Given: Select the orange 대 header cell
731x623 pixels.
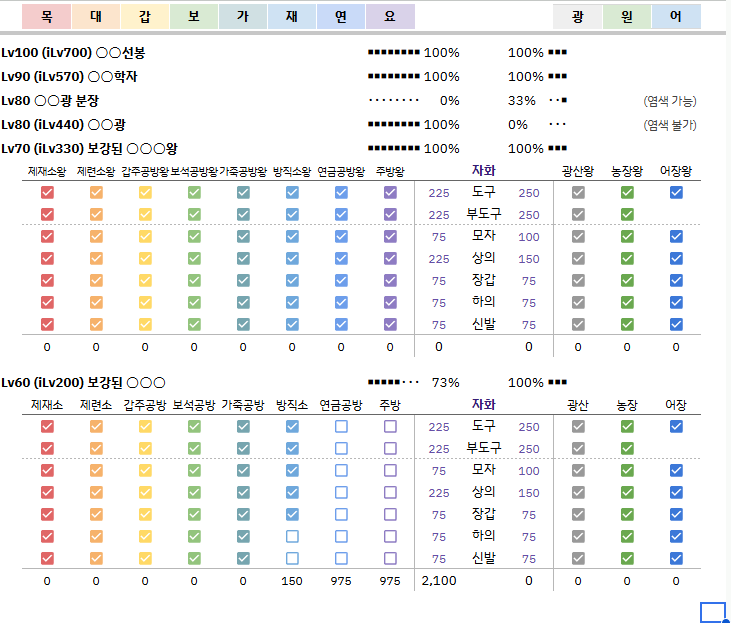Looking at the screenshot, I should pyautogui.click(x=96, y=17).
